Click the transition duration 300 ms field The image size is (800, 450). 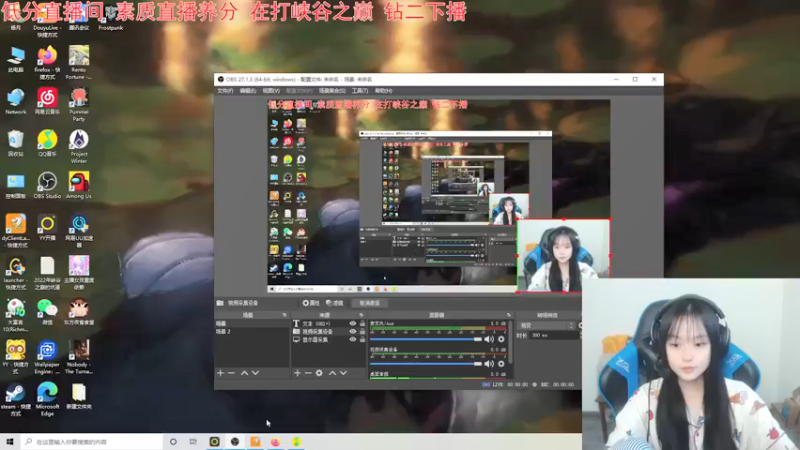point(553,336)
